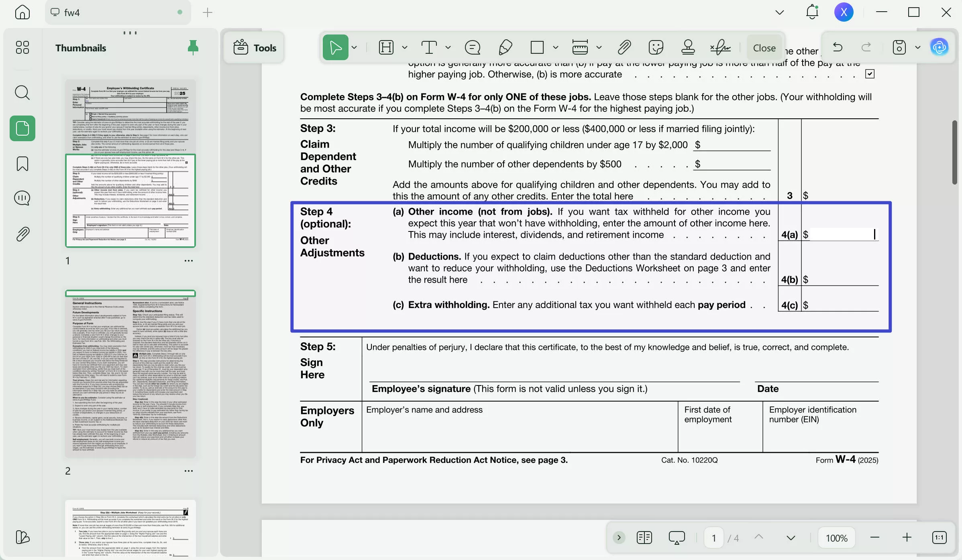Unpin the Thumbnails panel
962x560 pixels.
point(193,47)
